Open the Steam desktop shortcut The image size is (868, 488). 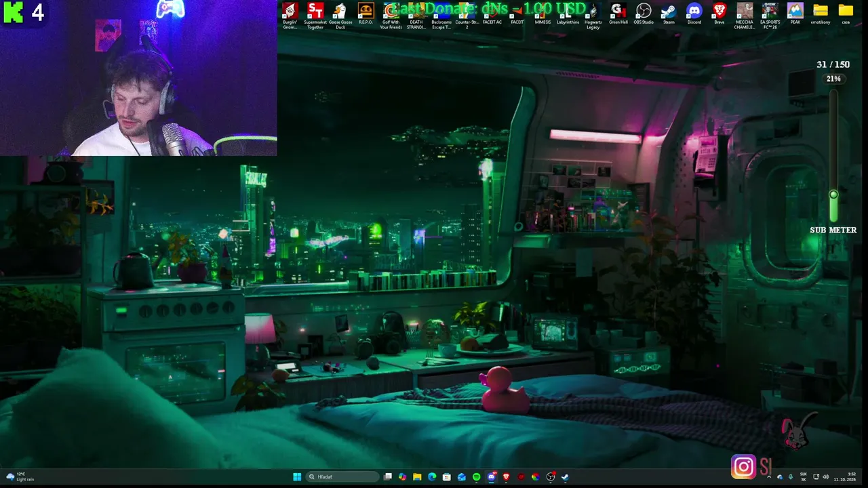tap(669, 14)
